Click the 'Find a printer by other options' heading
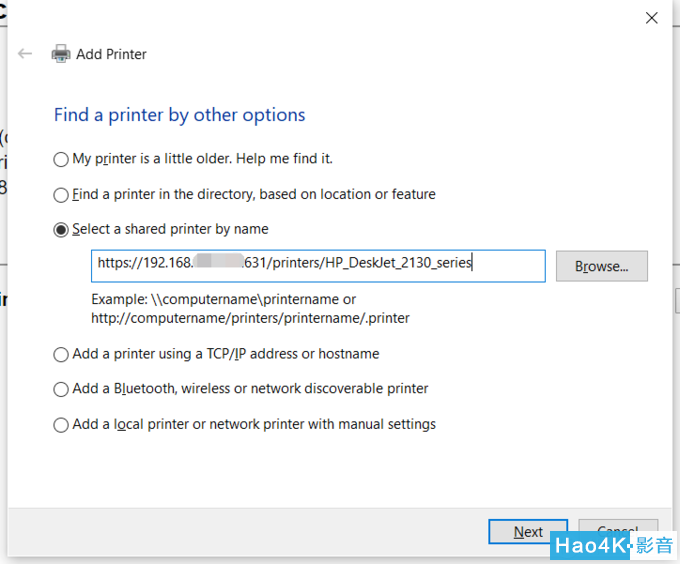 (x=180, y=115)
